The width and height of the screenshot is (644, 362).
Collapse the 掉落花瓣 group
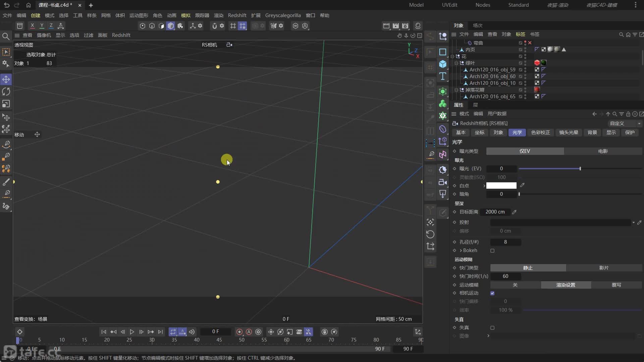tap(456, 90)
